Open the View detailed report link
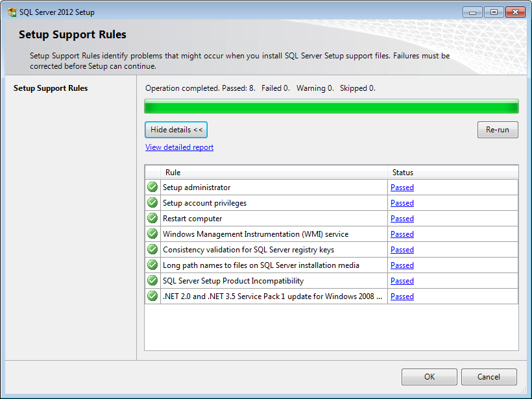The image size is (532, 399). (179, 147)
